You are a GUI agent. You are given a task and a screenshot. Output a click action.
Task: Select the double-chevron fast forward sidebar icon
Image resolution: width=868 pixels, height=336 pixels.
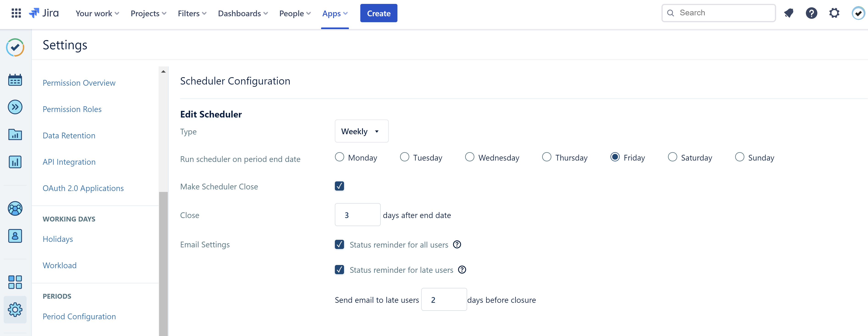15,107
